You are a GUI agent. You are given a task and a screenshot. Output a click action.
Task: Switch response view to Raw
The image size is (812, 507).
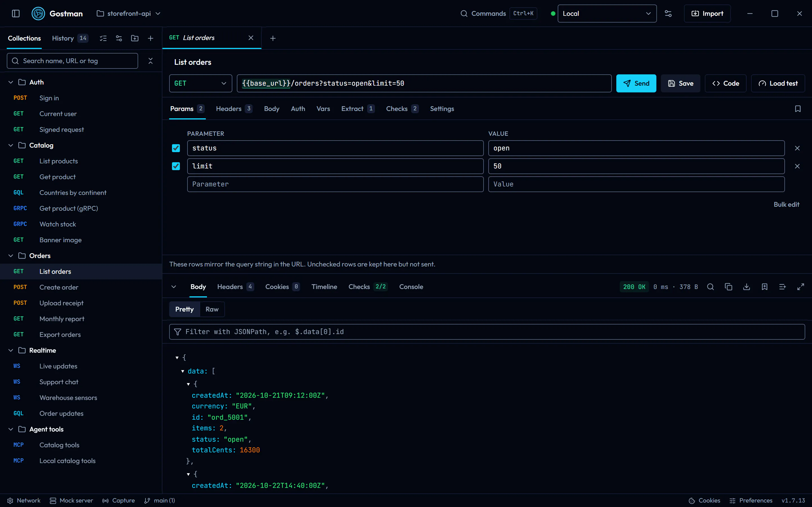coord(212,309)
